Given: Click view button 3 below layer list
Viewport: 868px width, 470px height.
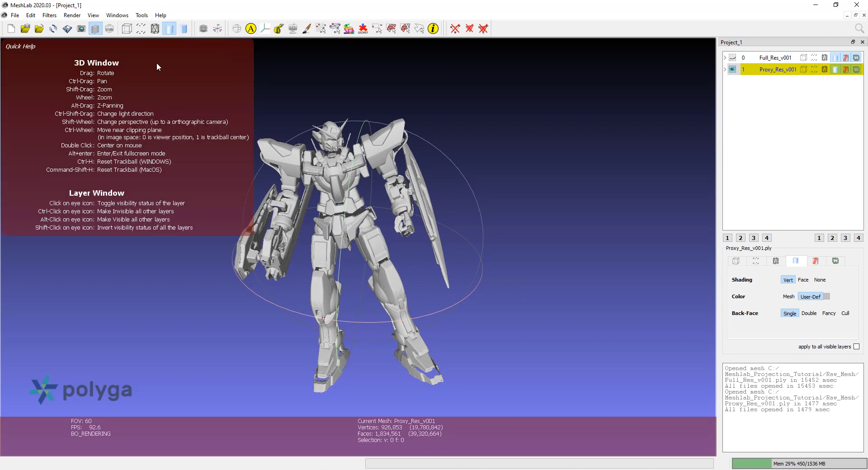Looking at the screenshot, I should click(754, 238).
